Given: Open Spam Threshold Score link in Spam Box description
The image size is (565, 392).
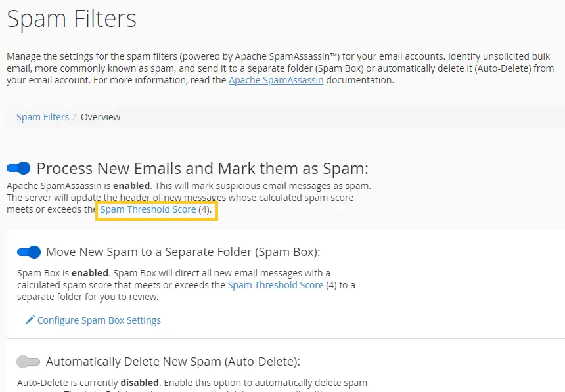Looking at the screenshot, I should pos(276,285).
